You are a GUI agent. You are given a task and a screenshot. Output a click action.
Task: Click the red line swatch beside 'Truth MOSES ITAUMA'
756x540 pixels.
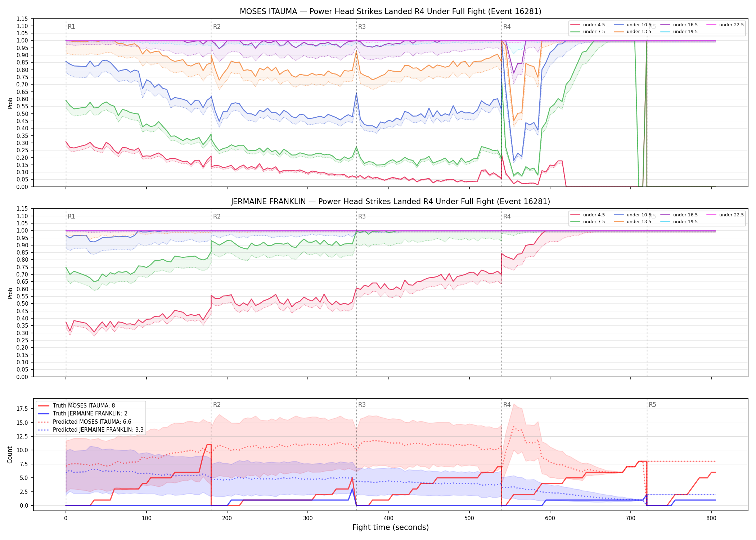click(44, 406)
